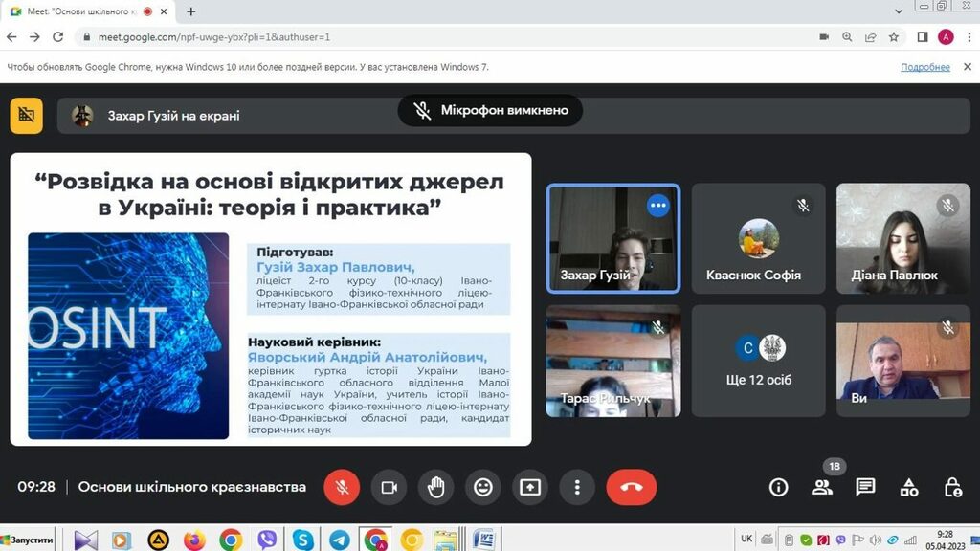Click the present screen button

click(530, 487)
